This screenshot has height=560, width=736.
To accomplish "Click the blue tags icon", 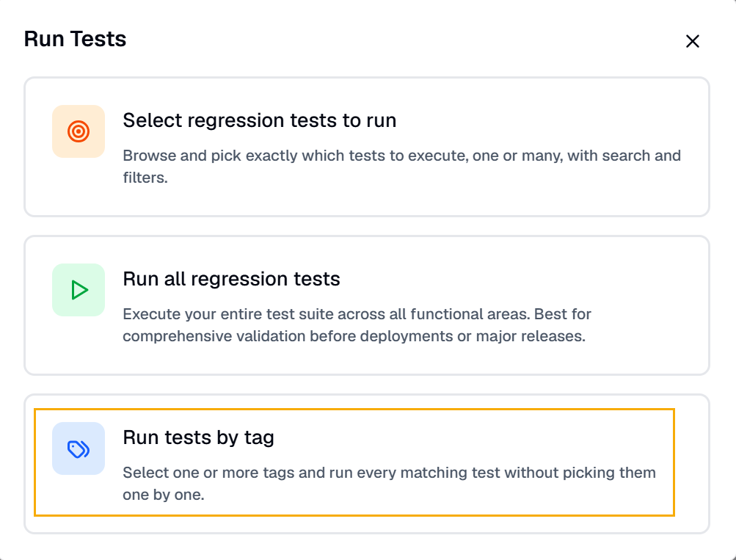I will [79, 448].
